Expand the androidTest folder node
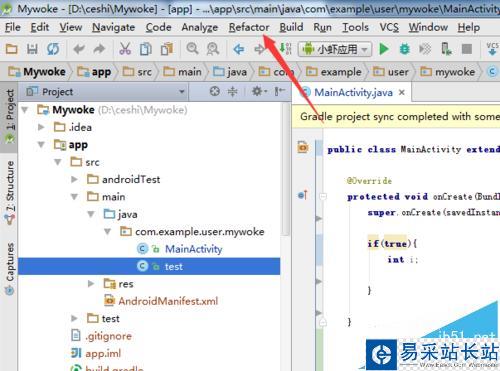This screenshot has width=500, height=371. point(74,179)
